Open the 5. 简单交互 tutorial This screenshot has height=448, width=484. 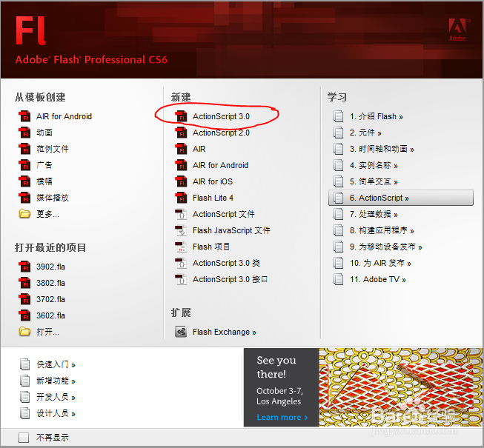coord(374,181)
